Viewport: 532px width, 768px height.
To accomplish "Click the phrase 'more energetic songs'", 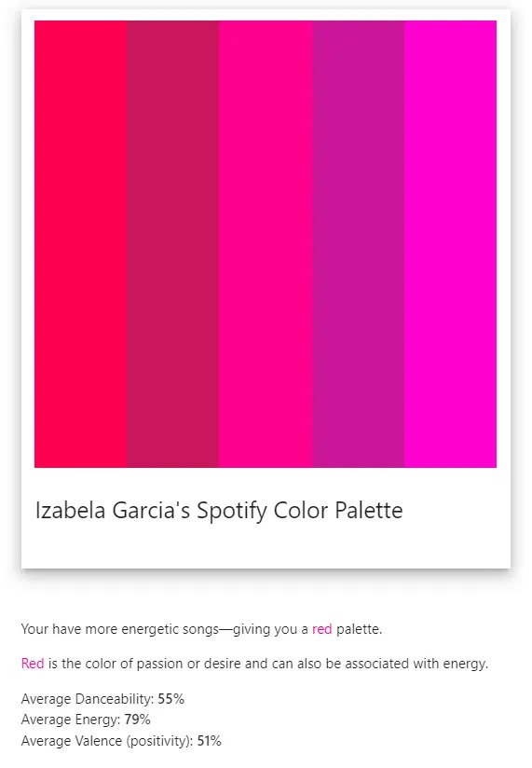I will pyautogui.click(x=151, y=629).
